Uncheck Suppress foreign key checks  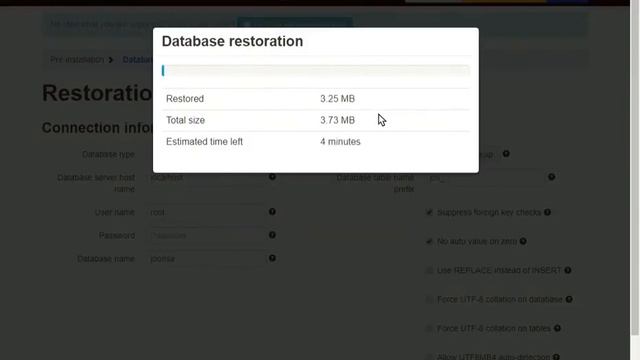429,212
